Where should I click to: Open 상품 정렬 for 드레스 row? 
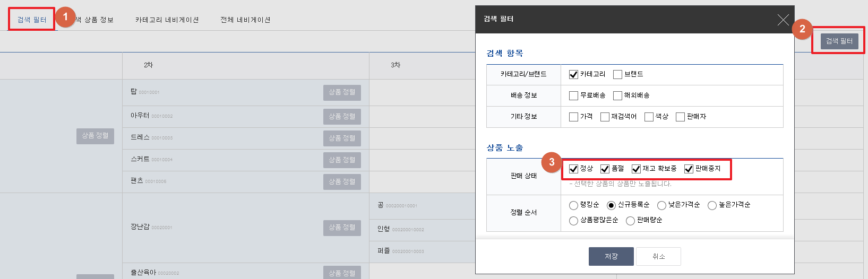342,138
